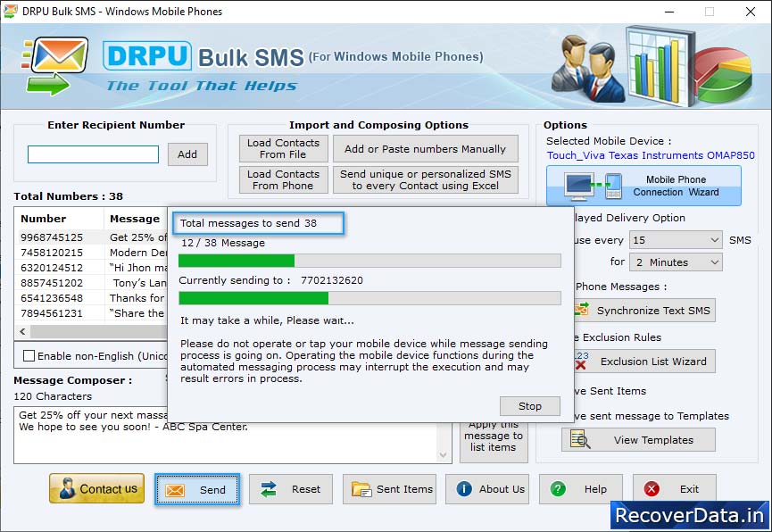Screen dimensions: 772x532
Task: Click View Templates button
Action: pos(638,439)
